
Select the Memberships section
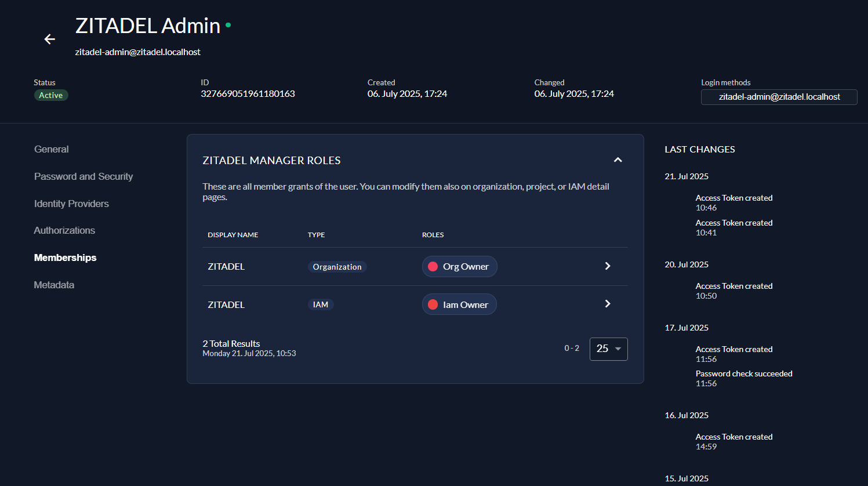(66, 257)
